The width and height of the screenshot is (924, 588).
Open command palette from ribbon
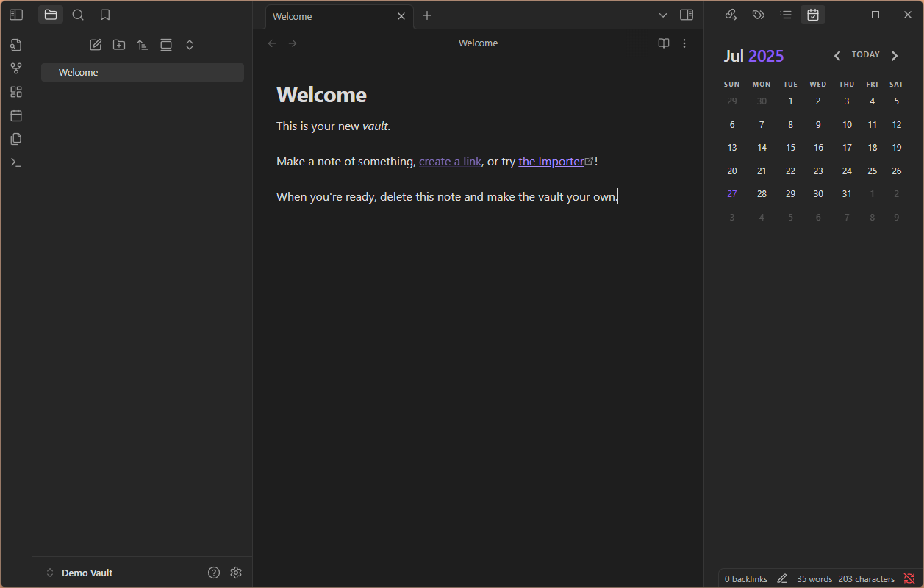[x=16, y=162]
